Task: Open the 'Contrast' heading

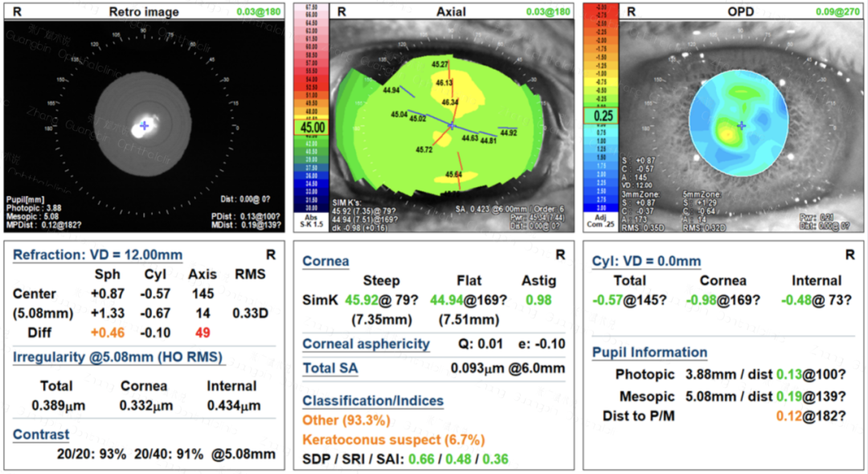Action: pyautogui.click(x=41, y=435)
